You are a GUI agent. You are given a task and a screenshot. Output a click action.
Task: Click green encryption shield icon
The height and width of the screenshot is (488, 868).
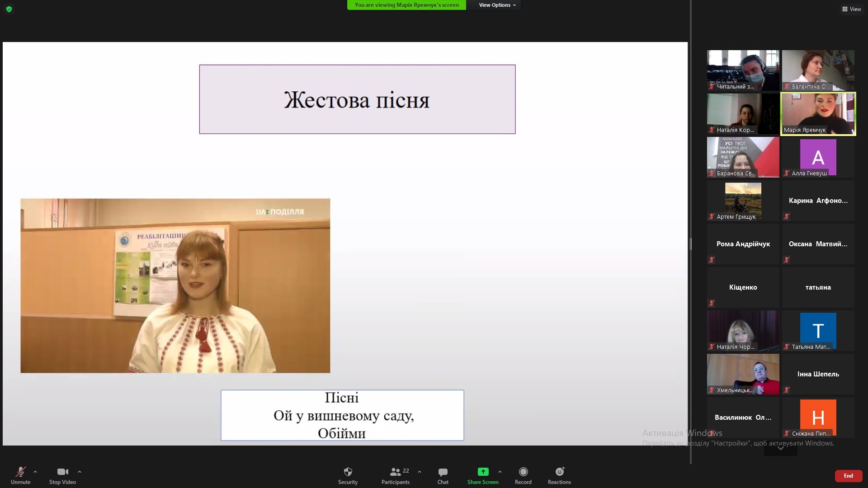9,9
